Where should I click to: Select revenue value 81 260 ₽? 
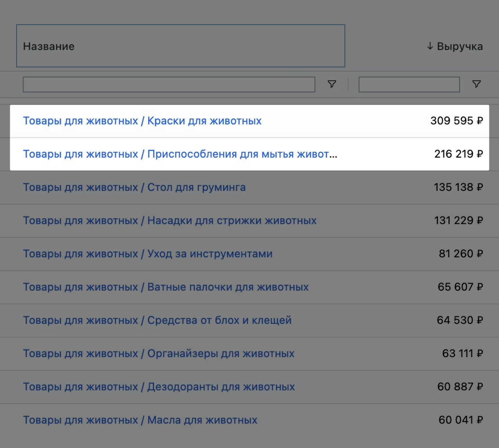coord(461,254)
